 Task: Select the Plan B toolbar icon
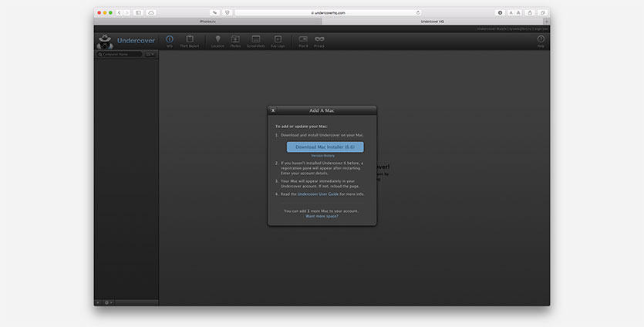point(303,41)
